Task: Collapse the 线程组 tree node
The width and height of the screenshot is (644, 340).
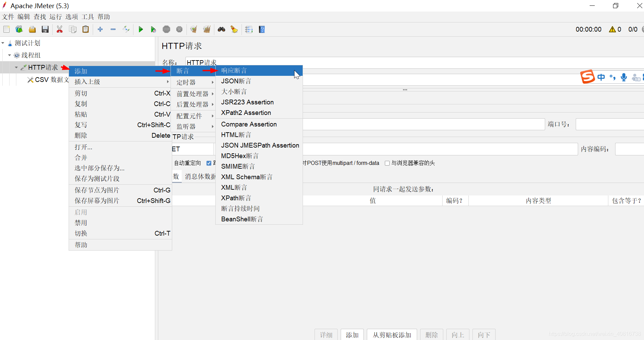Action: (x=10, y=55)
